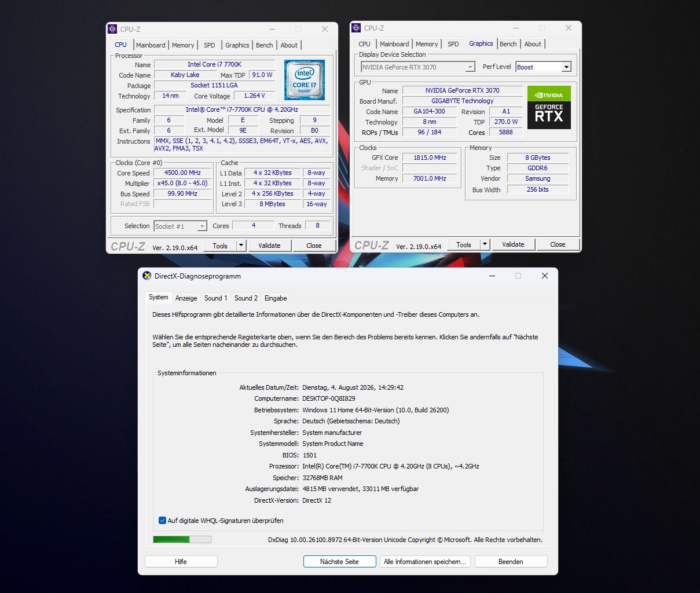Click the Computername value DESKTOP-0Q8I829
This screenshot has width=700, height=593.
pos(329,398)
